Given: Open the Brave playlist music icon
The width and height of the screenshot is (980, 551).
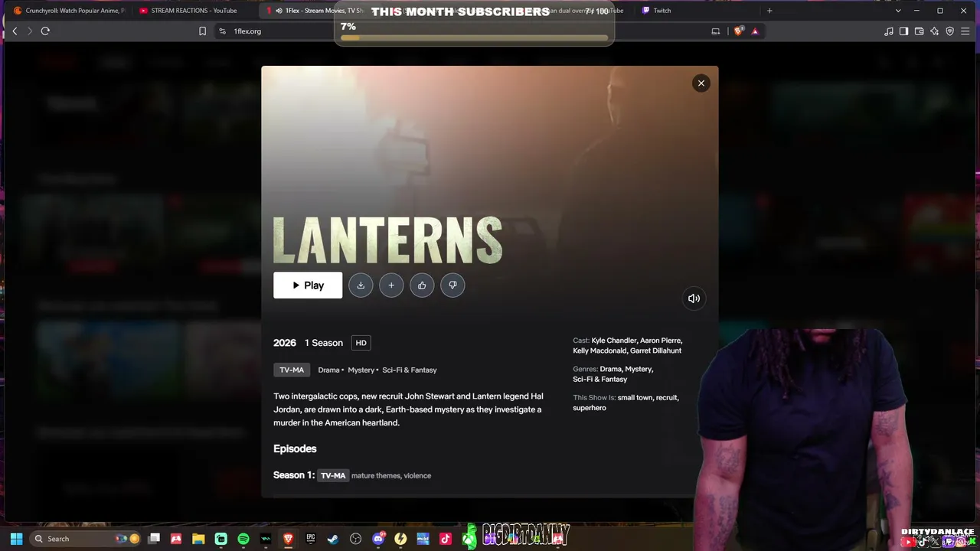Looking at the screenshot, I should (888, 31).
